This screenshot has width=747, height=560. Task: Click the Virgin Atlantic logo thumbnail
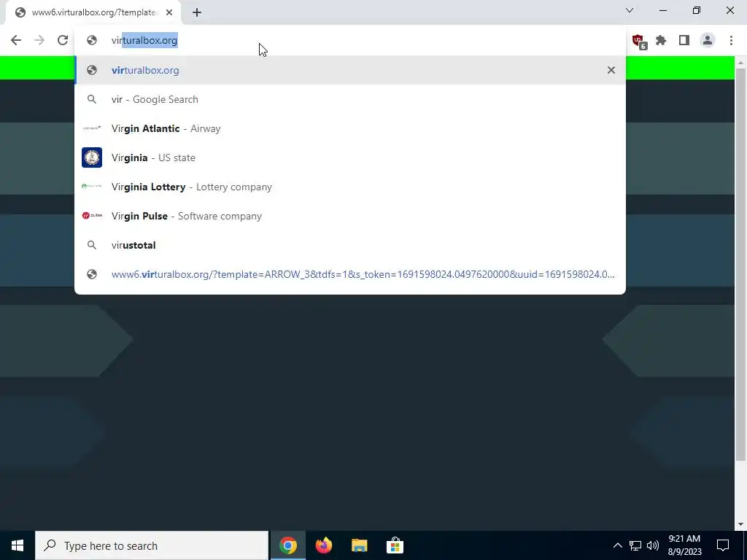point(92,128)
